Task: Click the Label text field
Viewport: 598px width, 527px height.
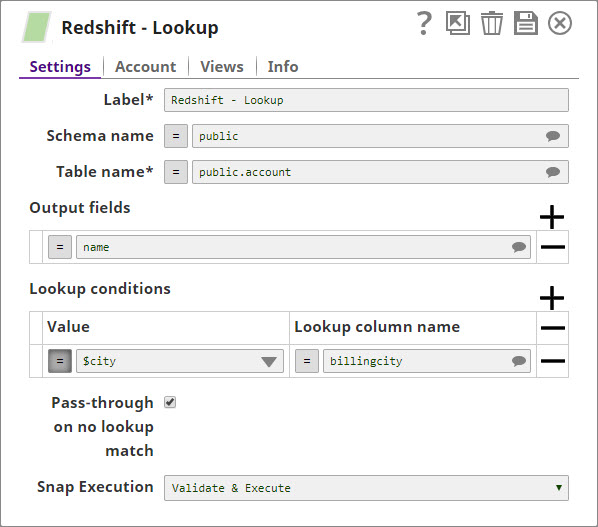Action: pyautogui.click(x=366, y=100)
